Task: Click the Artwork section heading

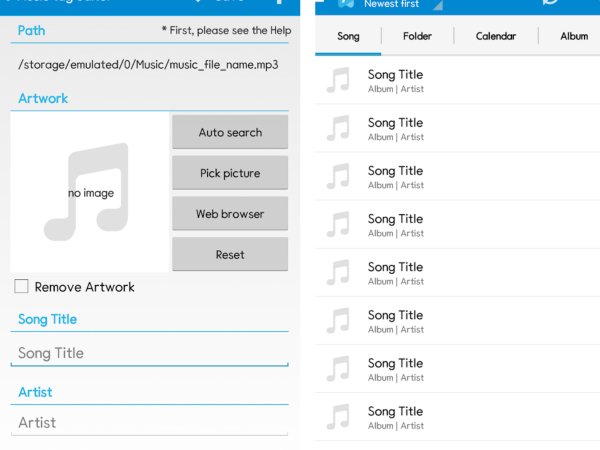Action: (x=43, y=98)
